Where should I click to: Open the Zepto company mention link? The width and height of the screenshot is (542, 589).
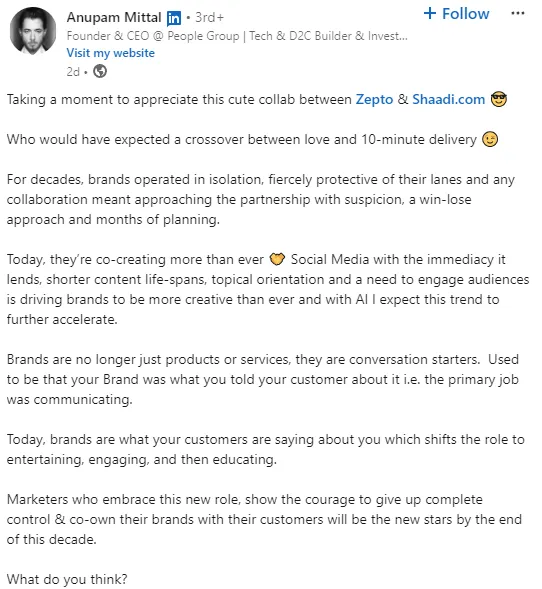tap(374, 100)
